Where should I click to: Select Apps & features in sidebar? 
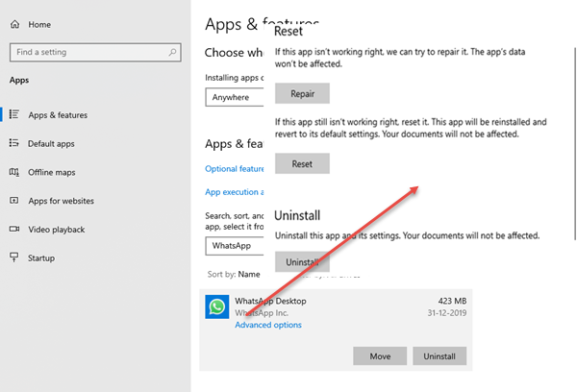pyautogui.click(x=58, y=115)
